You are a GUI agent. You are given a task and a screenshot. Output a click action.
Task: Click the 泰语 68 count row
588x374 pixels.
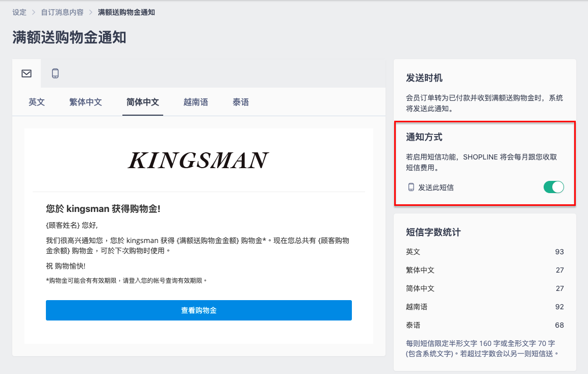tap(485, 325)
